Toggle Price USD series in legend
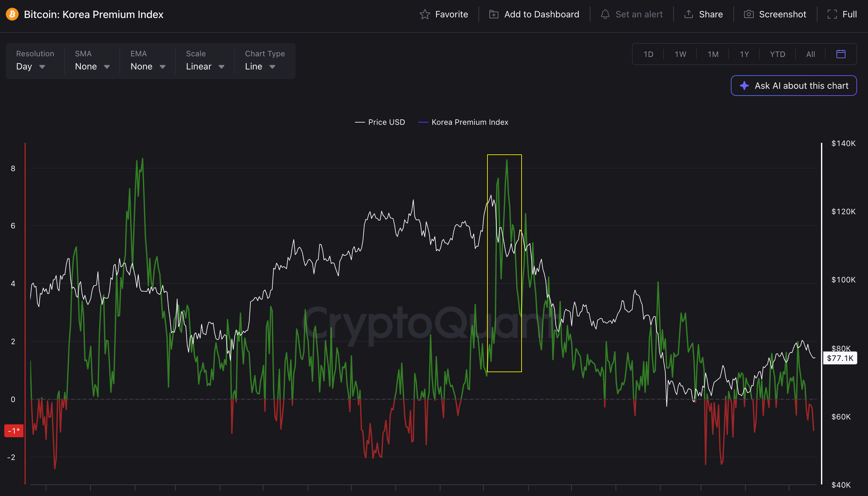This screenshot has width=868, height=496. pyautogui.click(x=380, y=122)
